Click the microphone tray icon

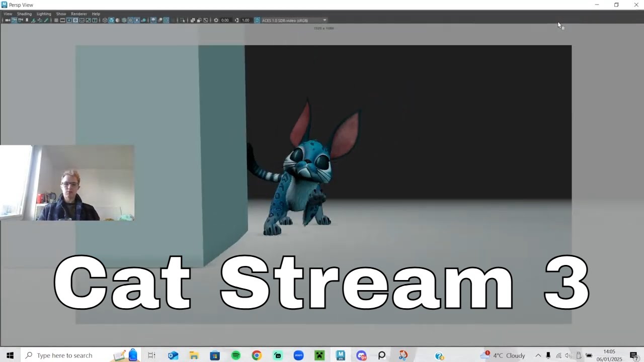point(548,355)
